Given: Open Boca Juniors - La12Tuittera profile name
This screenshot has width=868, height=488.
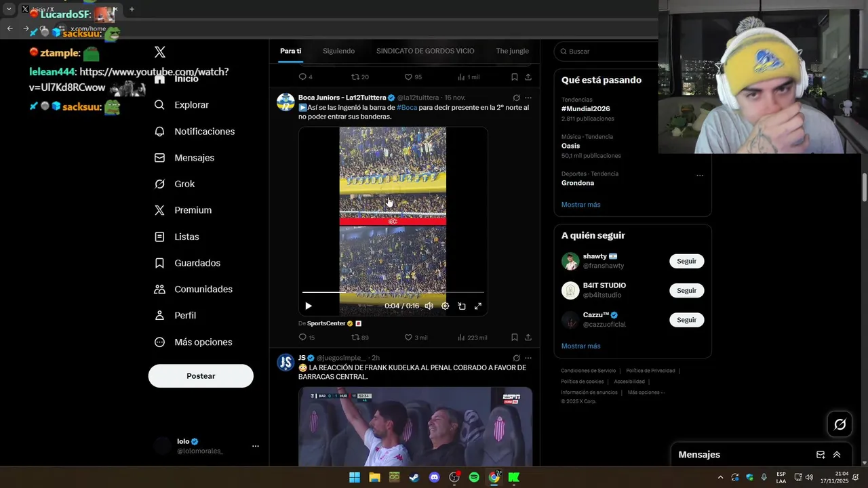Looking at the screenshot, I should tap(342, 98).
